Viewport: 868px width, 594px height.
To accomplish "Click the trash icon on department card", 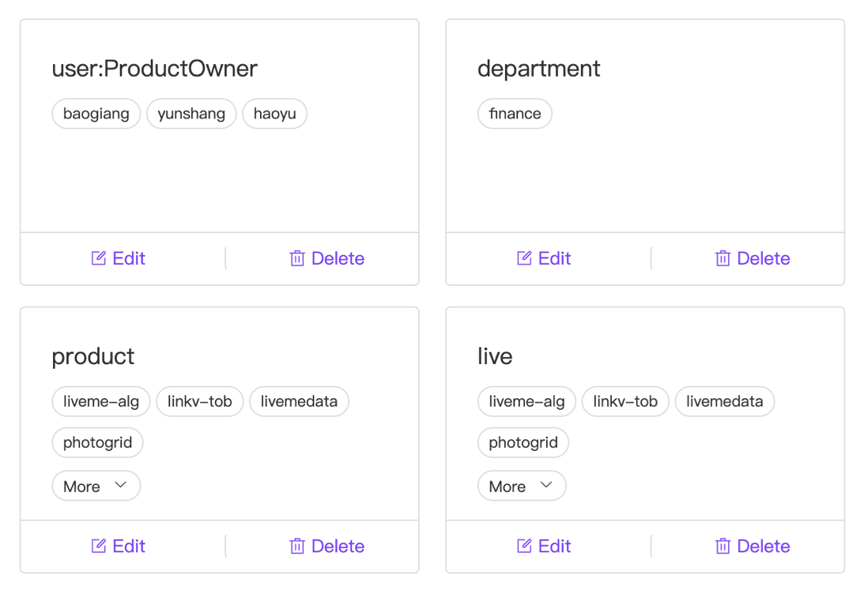I will click(723, 258).
